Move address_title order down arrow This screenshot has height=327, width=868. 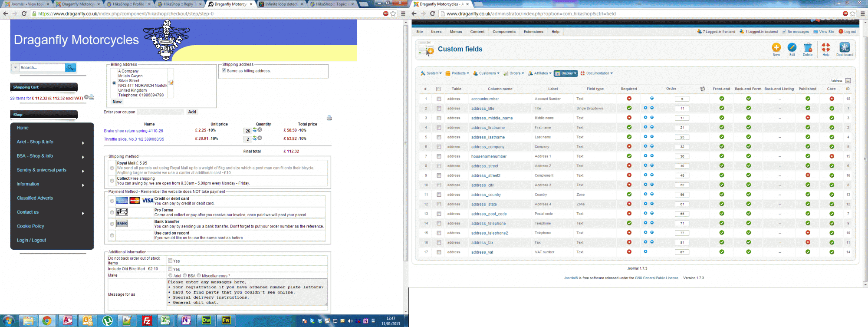pos(652,108)
